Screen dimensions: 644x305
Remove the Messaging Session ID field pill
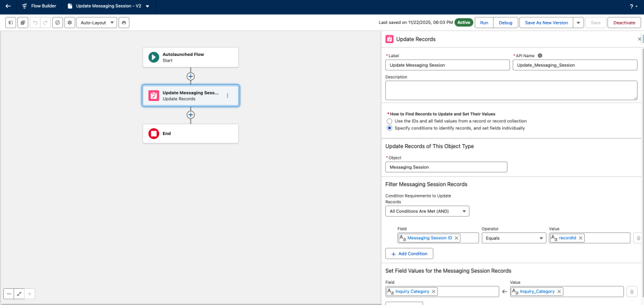(457, 238)
